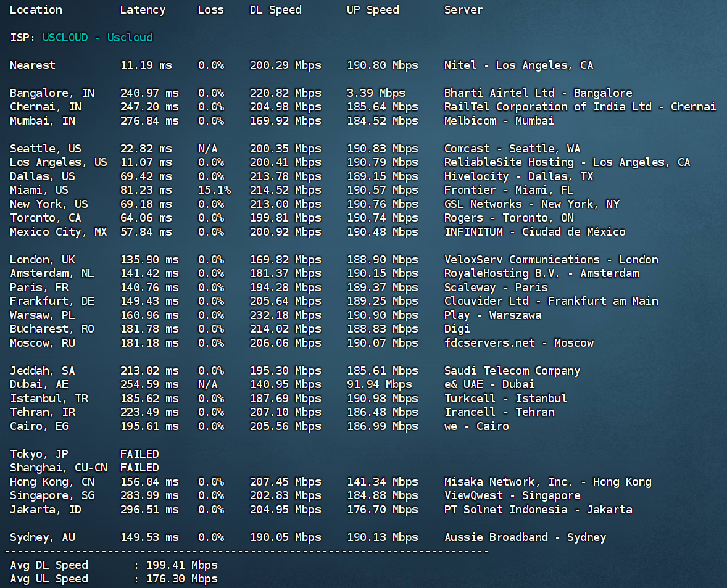727x588 pixels.
Task: Click the Location column header
Action: (36, 10)
